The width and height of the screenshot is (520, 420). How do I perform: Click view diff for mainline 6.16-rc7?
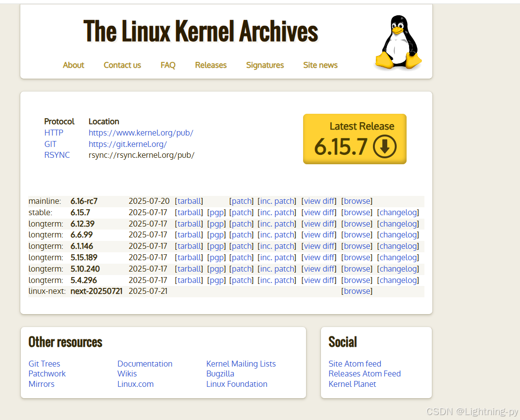coord(319,201)
